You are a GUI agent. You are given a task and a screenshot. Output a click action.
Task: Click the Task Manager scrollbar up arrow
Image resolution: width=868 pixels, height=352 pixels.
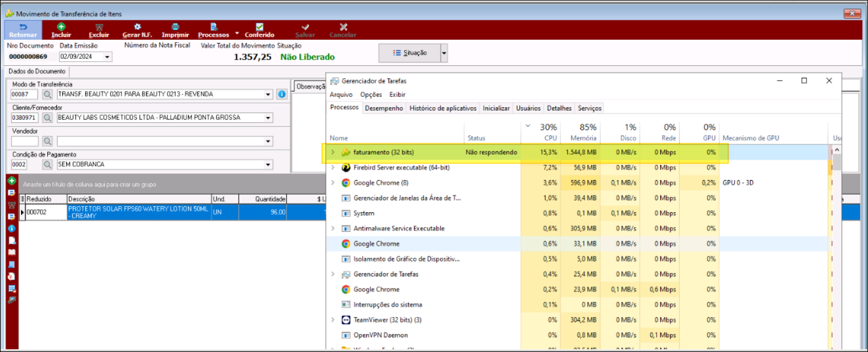[x=837, y=149]
